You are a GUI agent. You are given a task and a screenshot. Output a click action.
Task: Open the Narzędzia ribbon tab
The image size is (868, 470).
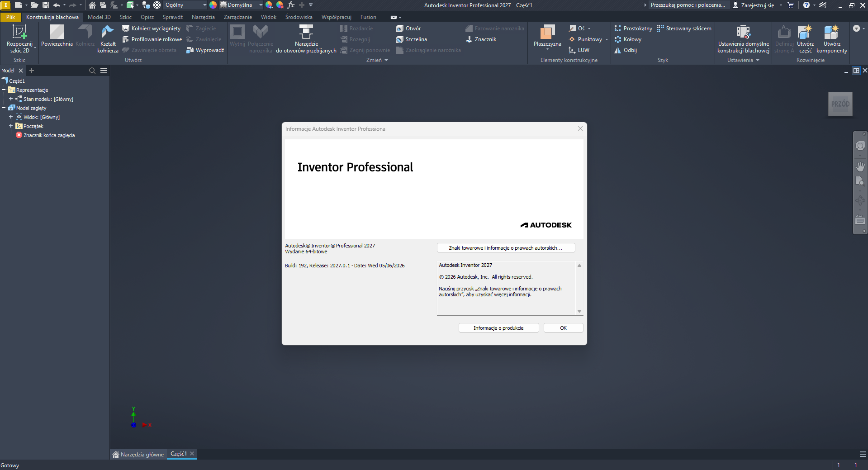203,17
